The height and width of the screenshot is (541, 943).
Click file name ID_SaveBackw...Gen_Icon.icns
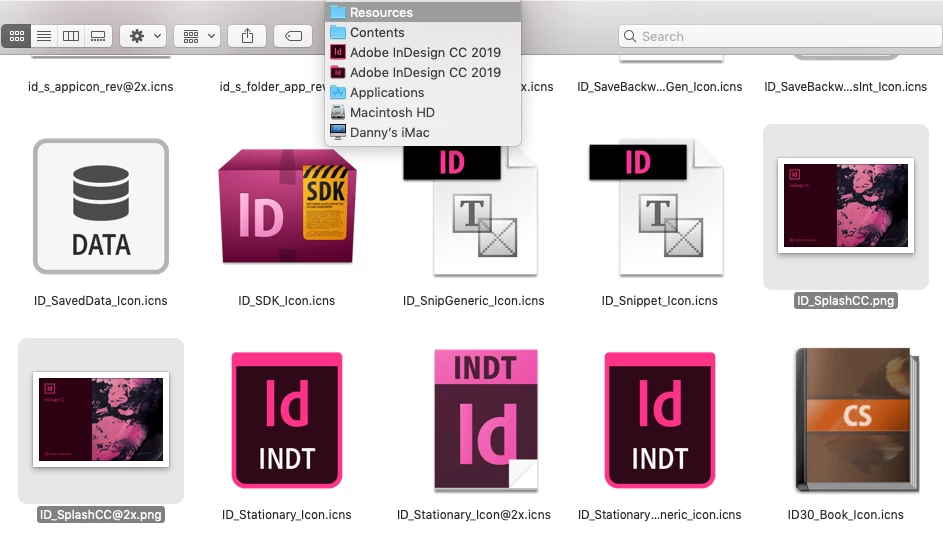tap(660, 87)
